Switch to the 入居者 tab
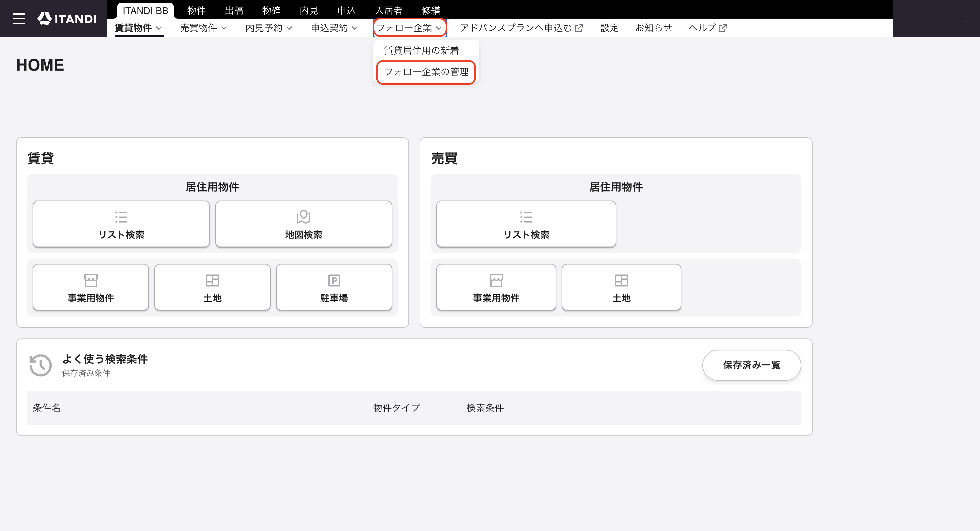 pos(388,11)
